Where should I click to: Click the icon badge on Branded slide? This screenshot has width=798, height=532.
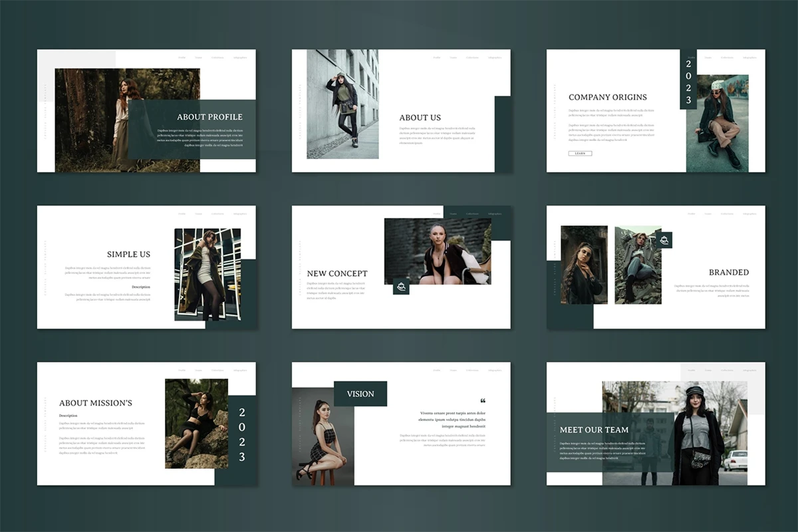(x=664, y=240)
